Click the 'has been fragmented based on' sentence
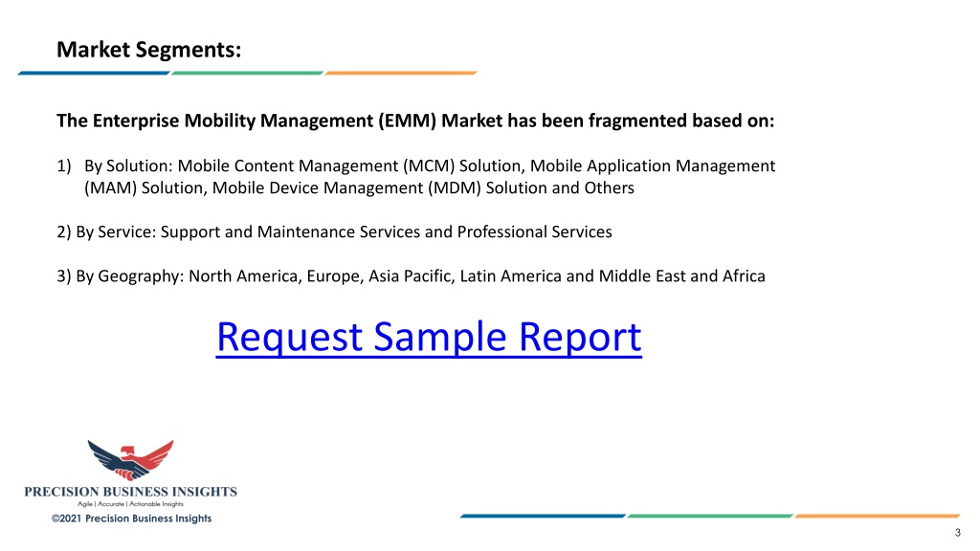The height and width of the screenshot is (551, 980). point(415,121)
